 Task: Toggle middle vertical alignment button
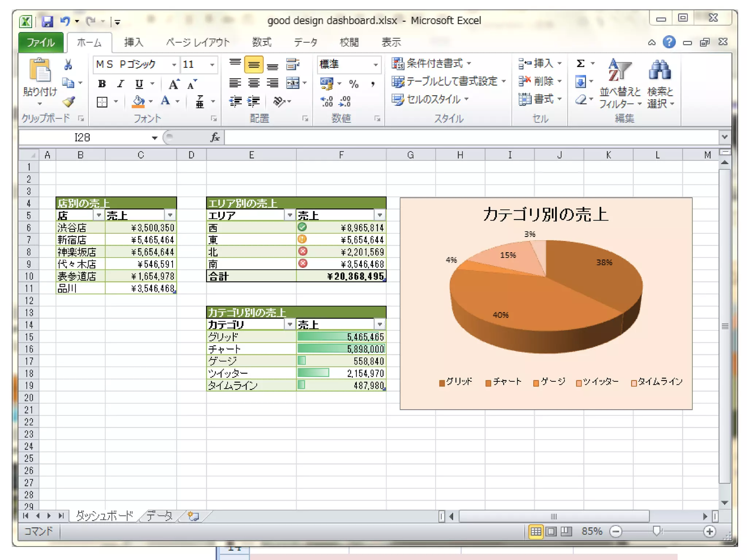click(253, 65)
